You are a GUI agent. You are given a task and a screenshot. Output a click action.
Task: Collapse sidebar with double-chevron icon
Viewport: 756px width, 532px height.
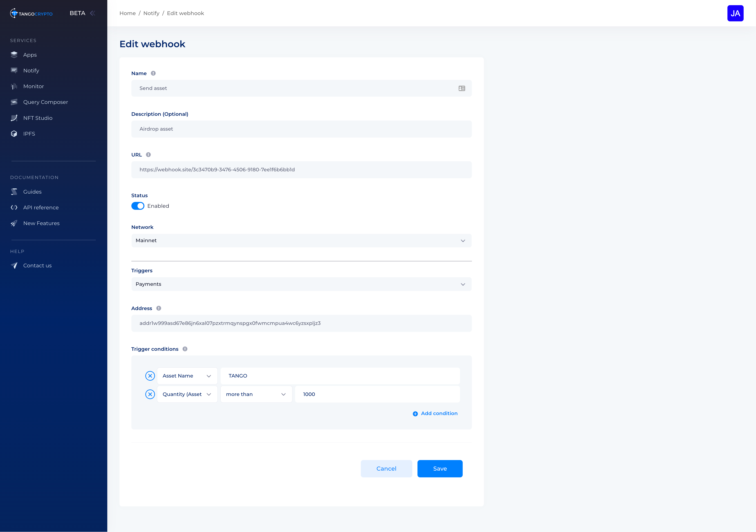tap(92, 13)
